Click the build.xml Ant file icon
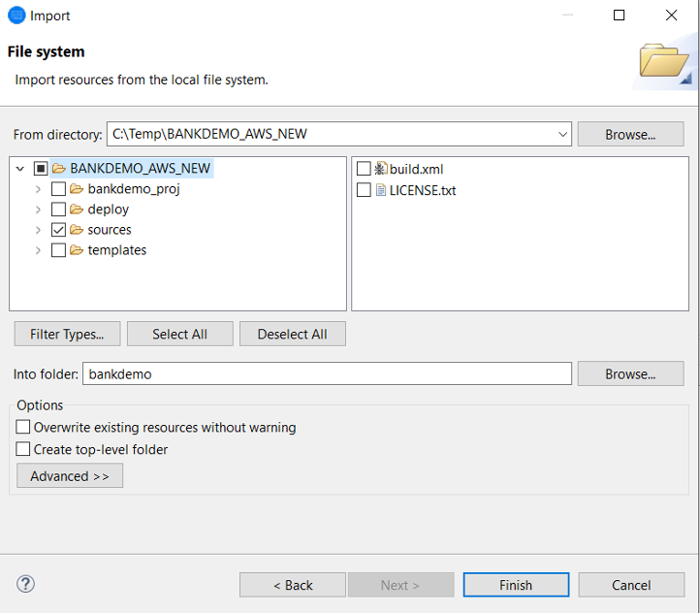This screenshot has height=614, width=700. (x=380, y=169)
